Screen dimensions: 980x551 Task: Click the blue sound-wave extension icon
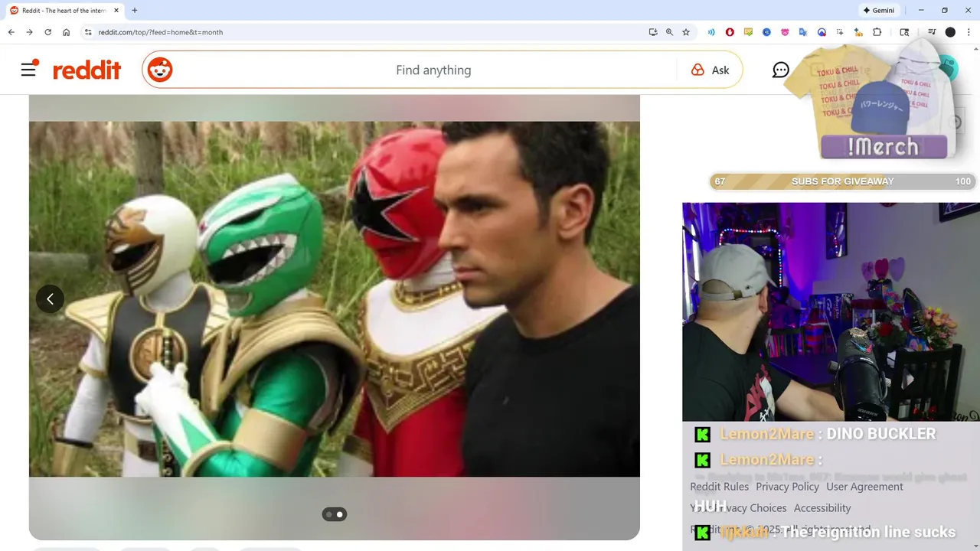coord(711,32)
